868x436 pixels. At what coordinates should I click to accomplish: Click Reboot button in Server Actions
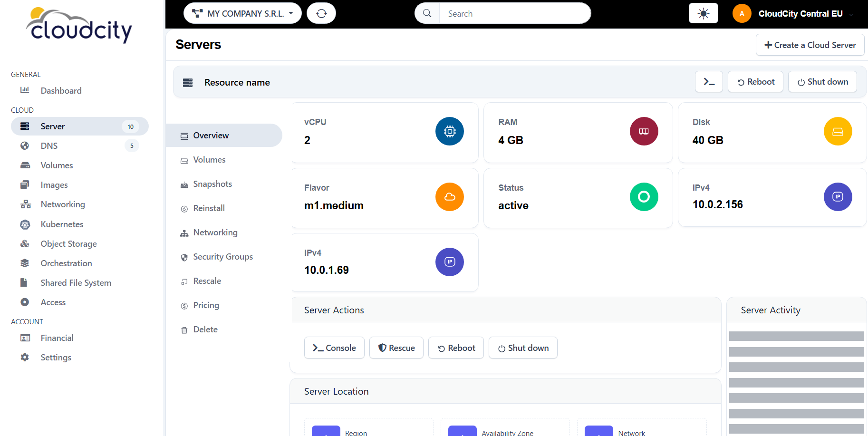pos(456,348)
